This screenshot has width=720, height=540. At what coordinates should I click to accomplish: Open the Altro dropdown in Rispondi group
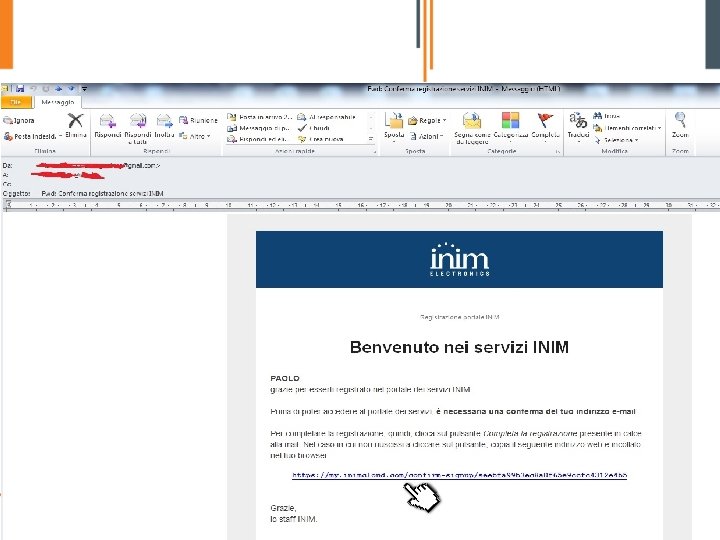click(x=195, y=136)
